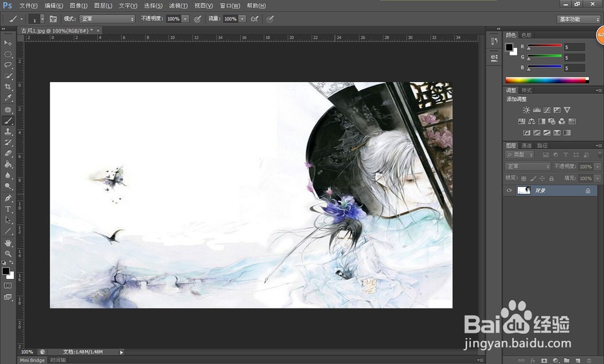
Task: Select the Move tool
Action: [x=8, y=43]
